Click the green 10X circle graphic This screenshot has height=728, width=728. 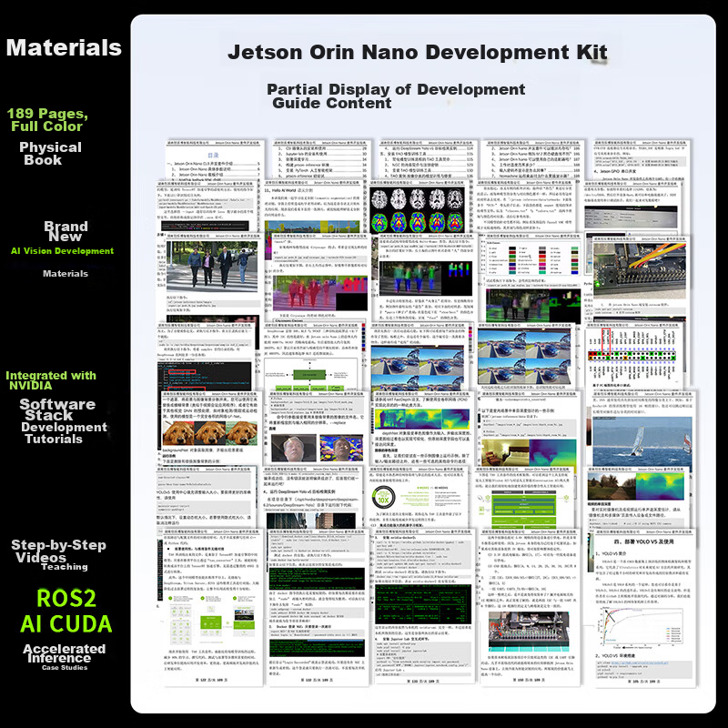[383, 498]
